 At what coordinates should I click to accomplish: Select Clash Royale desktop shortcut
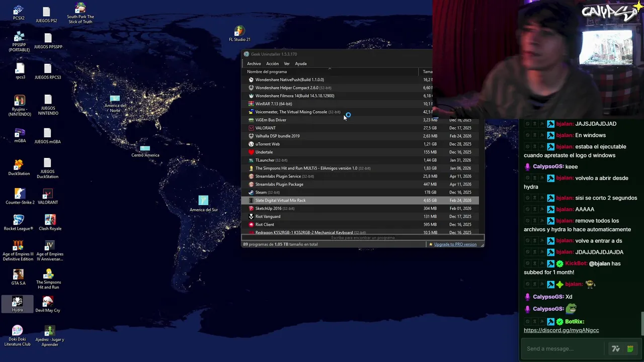click(50, 223)
